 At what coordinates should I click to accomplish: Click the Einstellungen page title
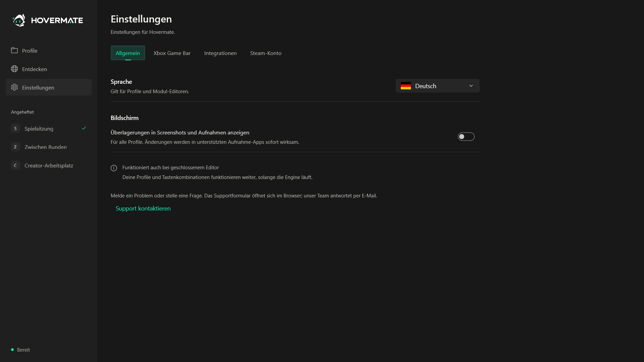click(x=141, y=19)
